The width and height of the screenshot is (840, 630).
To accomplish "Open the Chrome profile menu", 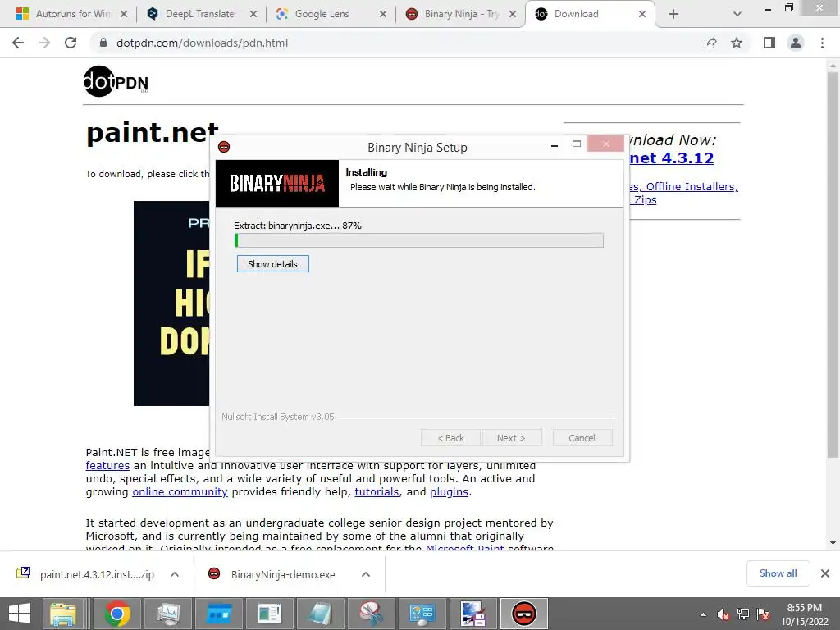I will pyautogui.click(x=796, y=43).
